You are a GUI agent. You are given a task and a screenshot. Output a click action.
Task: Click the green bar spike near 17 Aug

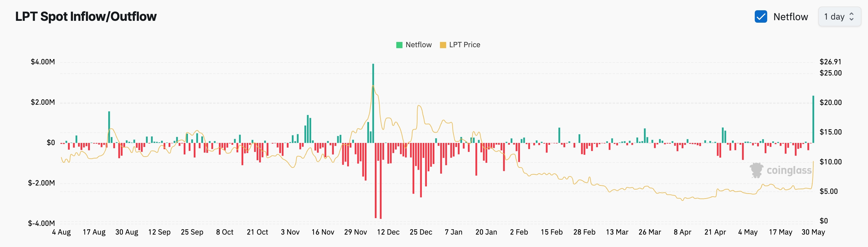click(109, 127)
